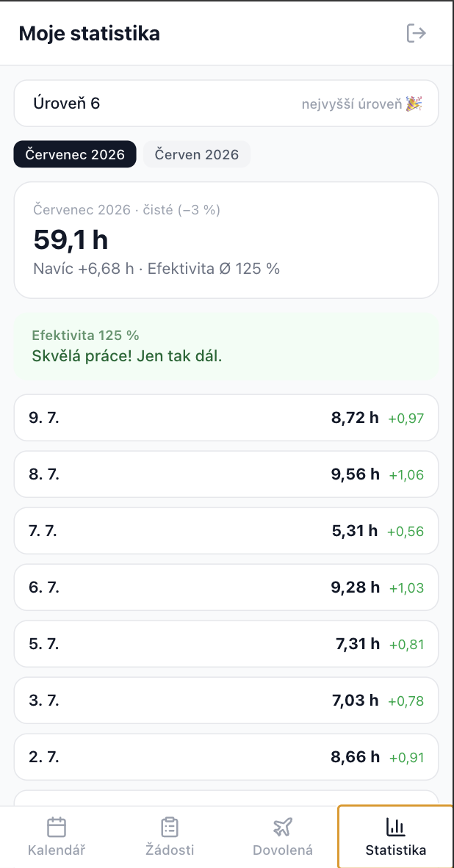454x868 pixels.
Task: Click the Kalendář tab label
Action: pyautogui.click(x=57, y=850)
